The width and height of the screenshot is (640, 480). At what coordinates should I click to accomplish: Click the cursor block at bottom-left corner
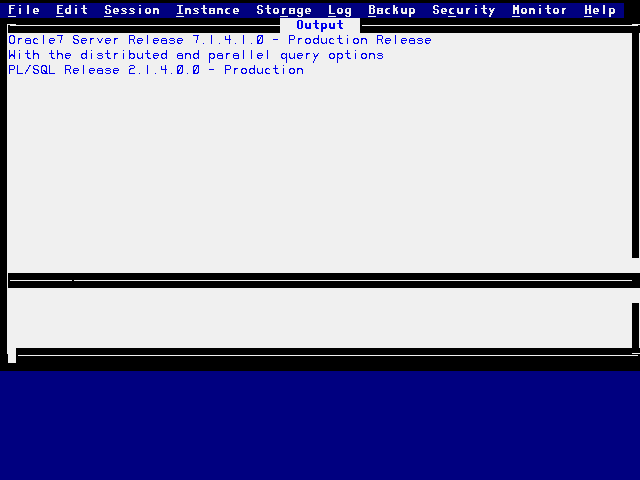pos(12,356)
